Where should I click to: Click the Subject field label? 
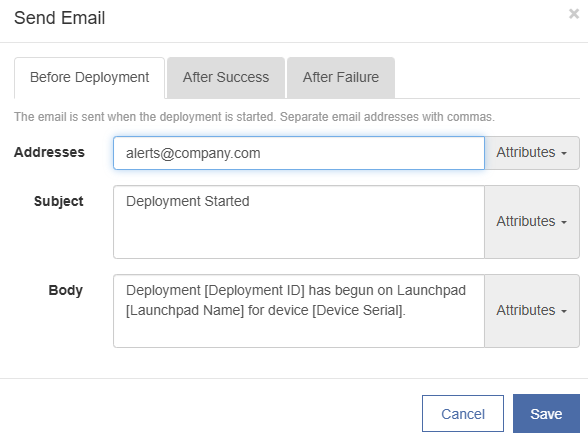58,201
